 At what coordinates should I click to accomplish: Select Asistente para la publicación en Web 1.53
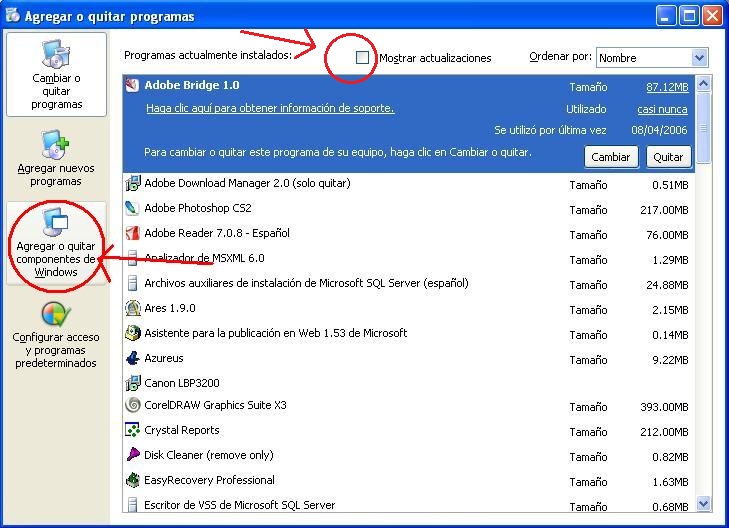click(409, 334)
